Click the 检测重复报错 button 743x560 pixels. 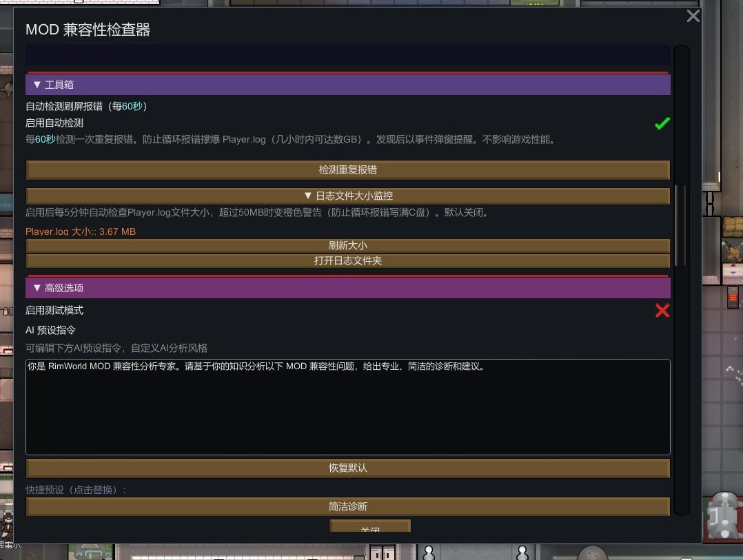[x=348, y=170]
